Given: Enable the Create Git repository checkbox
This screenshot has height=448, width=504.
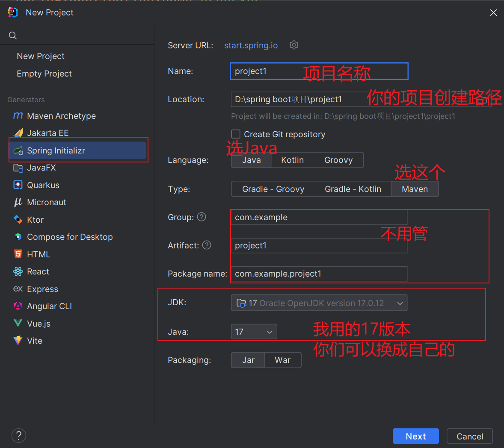Looking at the screenshot, I should coord(236,134).
